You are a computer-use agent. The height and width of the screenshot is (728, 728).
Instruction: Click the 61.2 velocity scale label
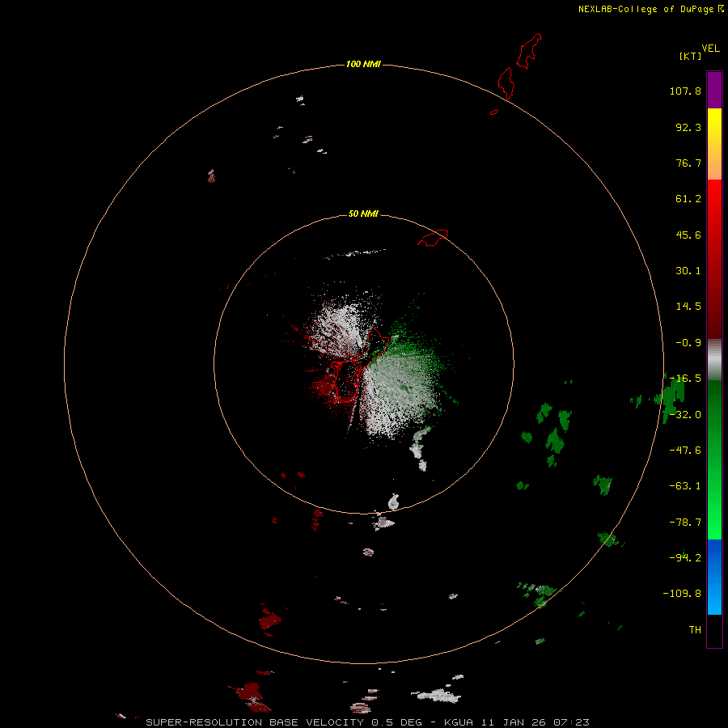[x=688, y=199]
